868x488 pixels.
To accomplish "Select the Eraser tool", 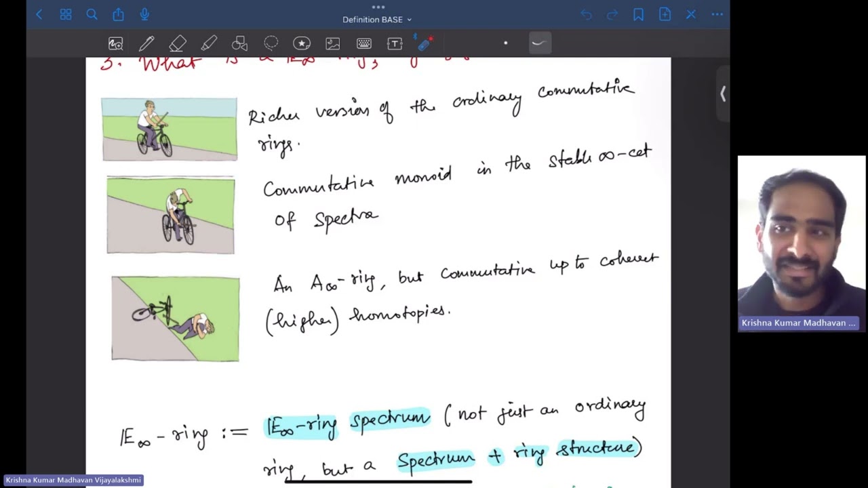I will click(178, 44).
